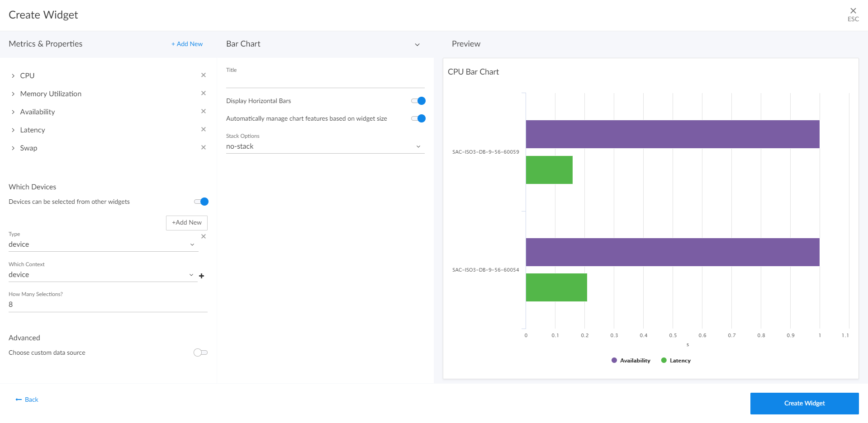Click the Title input field
Viewport: 868px width, 423px height.
(325, 81)
